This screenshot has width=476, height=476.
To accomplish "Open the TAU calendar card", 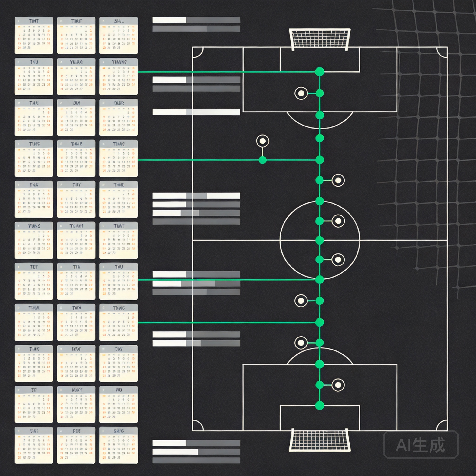I will pos(119,281).
